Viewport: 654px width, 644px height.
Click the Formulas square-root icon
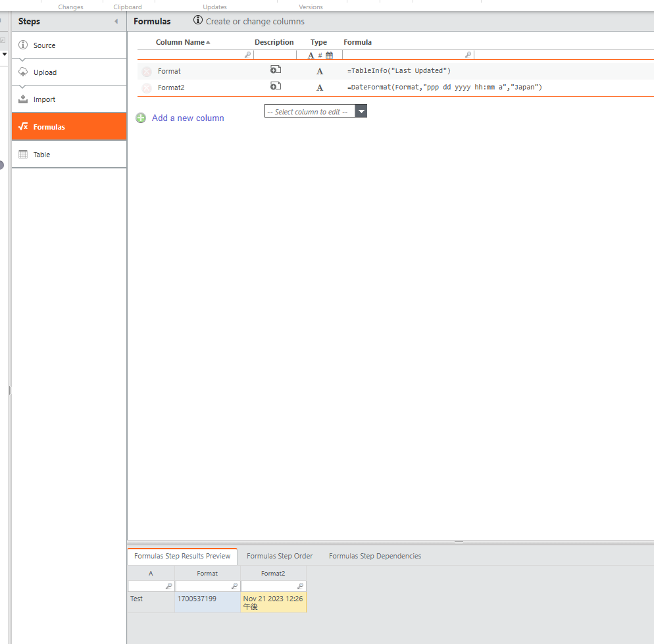23,126
